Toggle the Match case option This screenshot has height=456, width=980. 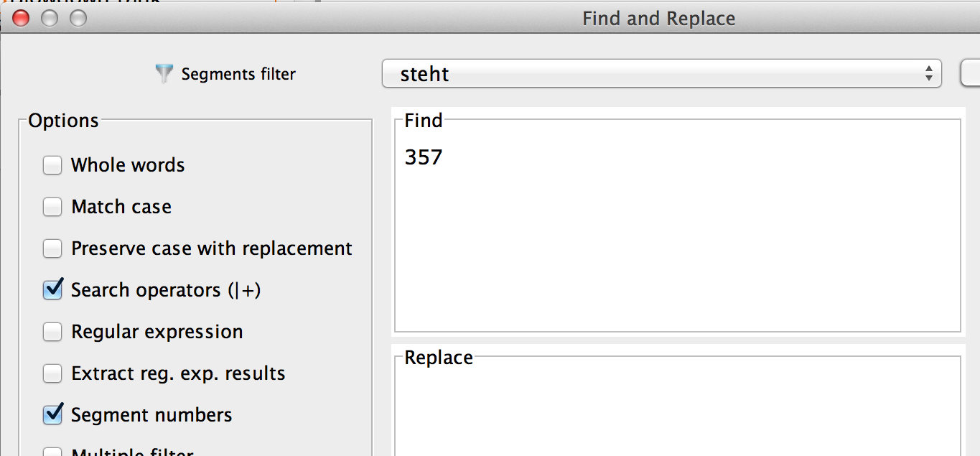[x=52, y=207]
